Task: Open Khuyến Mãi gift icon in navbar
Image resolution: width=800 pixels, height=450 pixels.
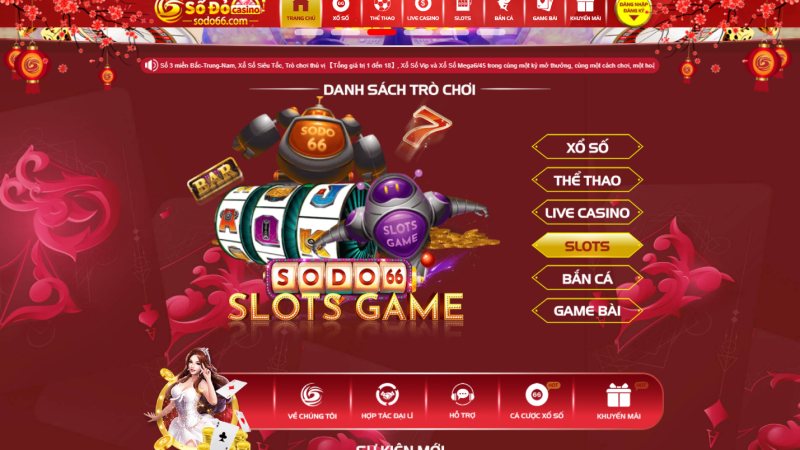Action: (x=585, y=6)
